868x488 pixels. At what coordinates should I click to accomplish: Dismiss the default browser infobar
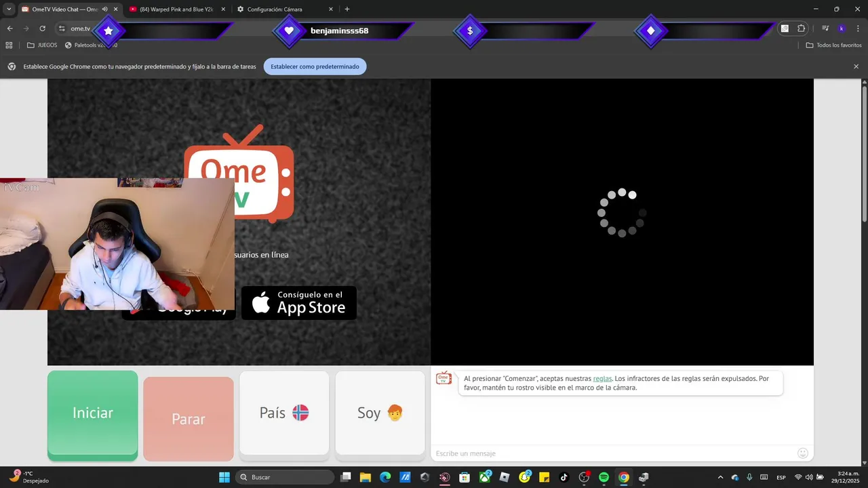856,66
